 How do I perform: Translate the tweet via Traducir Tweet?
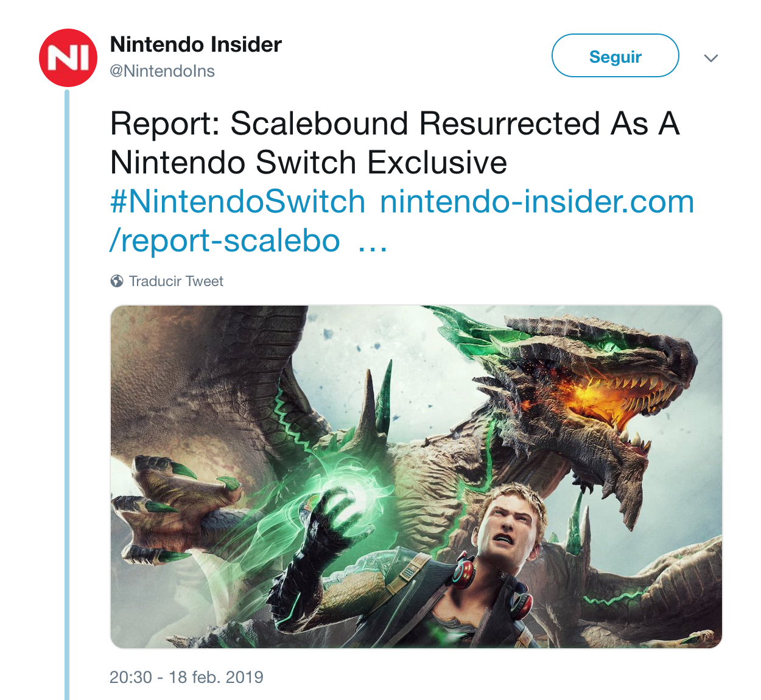pos(176,281)
